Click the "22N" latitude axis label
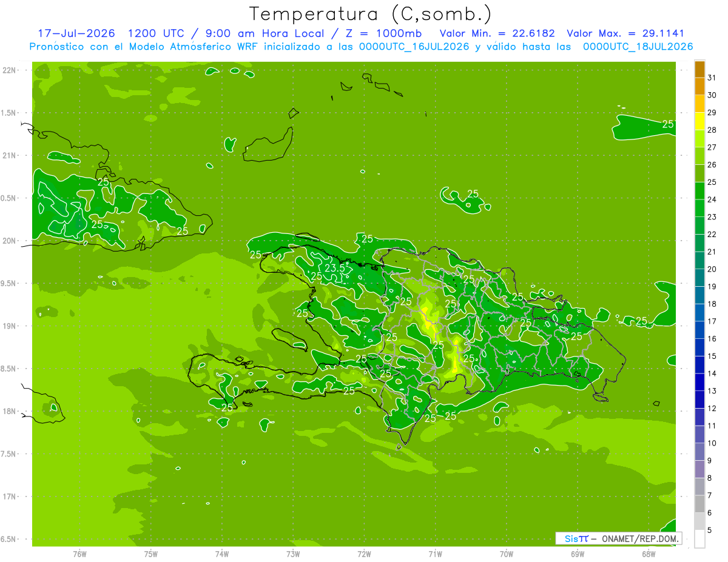728x562 pixels. tap(9, 70)
